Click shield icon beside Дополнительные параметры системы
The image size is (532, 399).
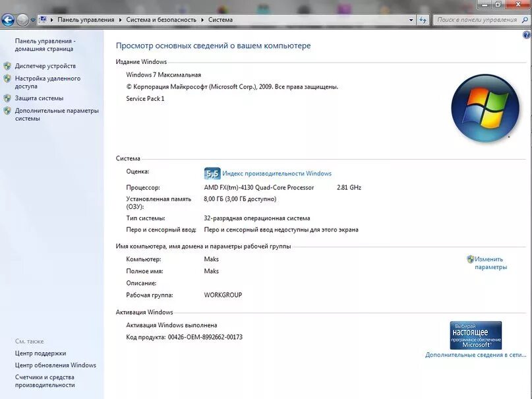coord(7,111)
